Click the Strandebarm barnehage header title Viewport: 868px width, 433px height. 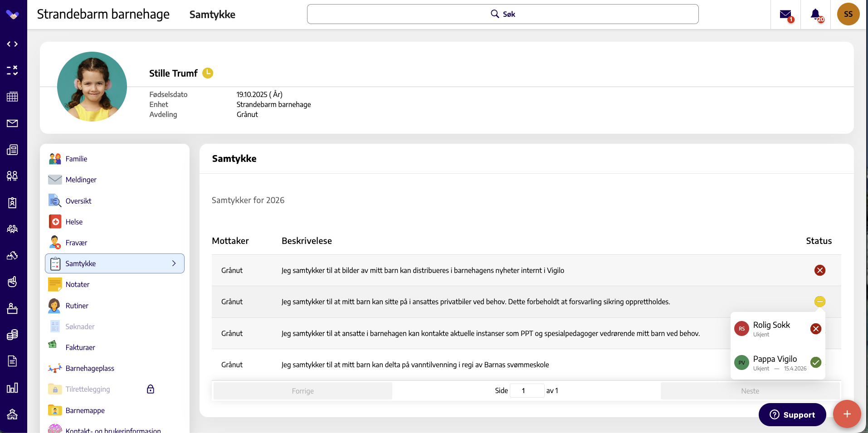[103, 14]
